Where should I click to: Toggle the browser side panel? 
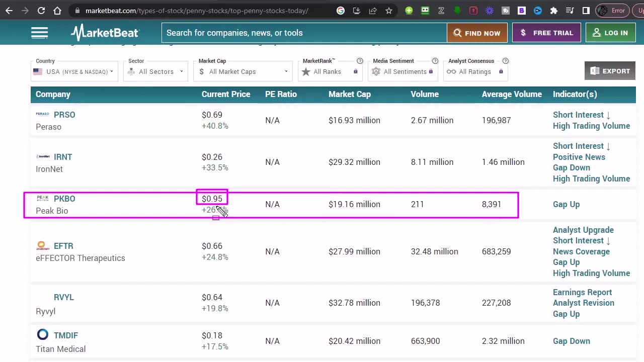click(586, 11)
